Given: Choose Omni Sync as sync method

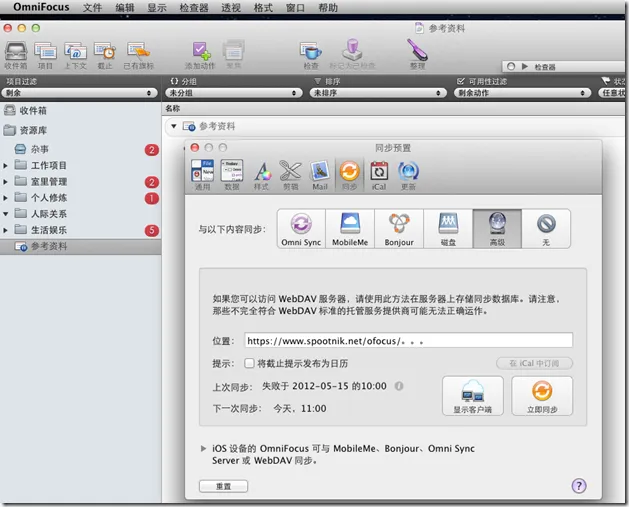Looking at the screenshot, I should pyautogui.click(x=301, y=229).
